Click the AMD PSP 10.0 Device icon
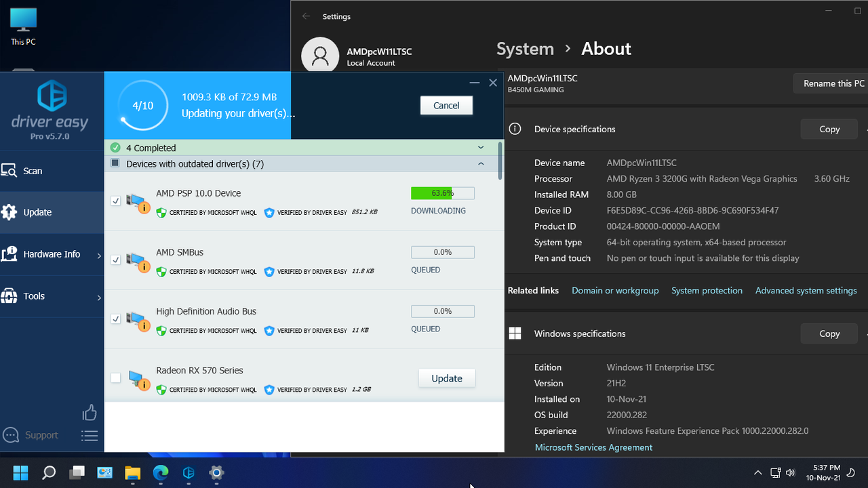Image resolution: width=868 pixels, height=488 pixels. coord(138,203)
